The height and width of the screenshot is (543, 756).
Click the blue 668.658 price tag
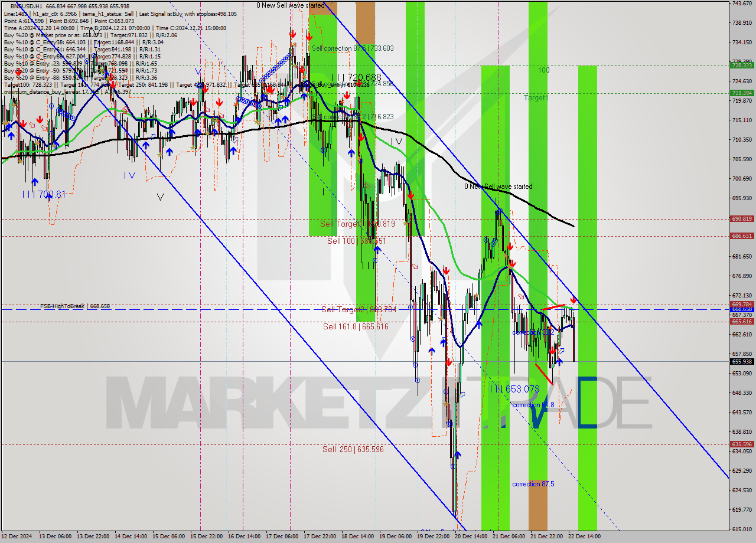point(742,309)
